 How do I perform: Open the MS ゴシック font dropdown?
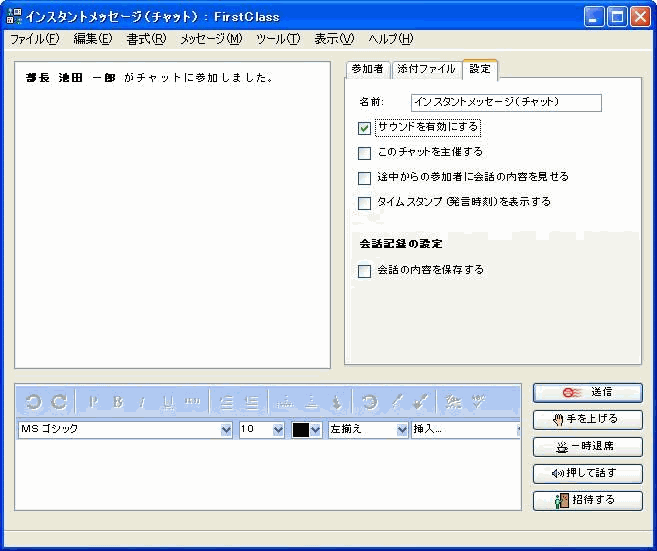pos(225,430)
